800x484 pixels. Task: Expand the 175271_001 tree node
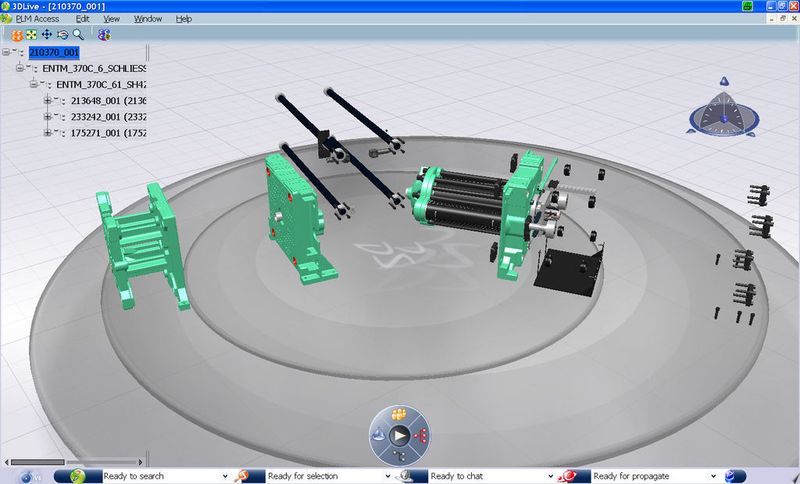click(x=47, y=133)
